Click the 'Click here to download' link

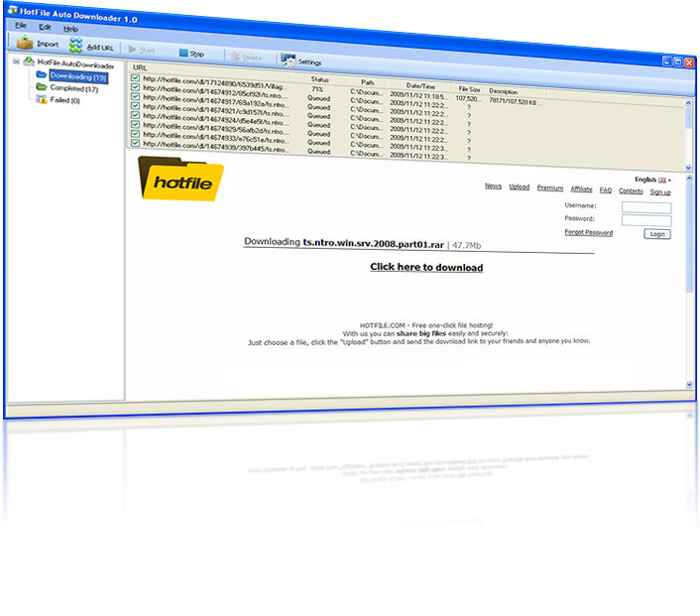426,267
